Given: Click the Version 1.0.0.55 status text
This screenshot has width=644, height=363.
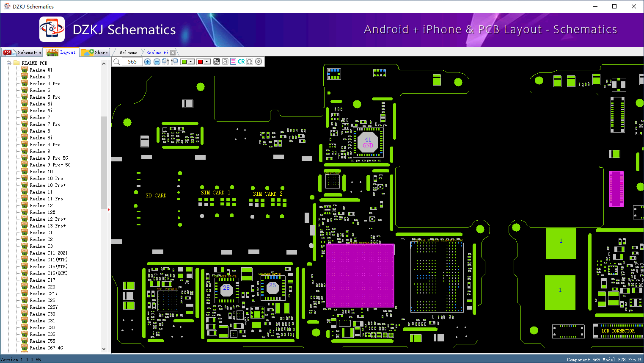Looking at the screenshot, I should 21,360.
